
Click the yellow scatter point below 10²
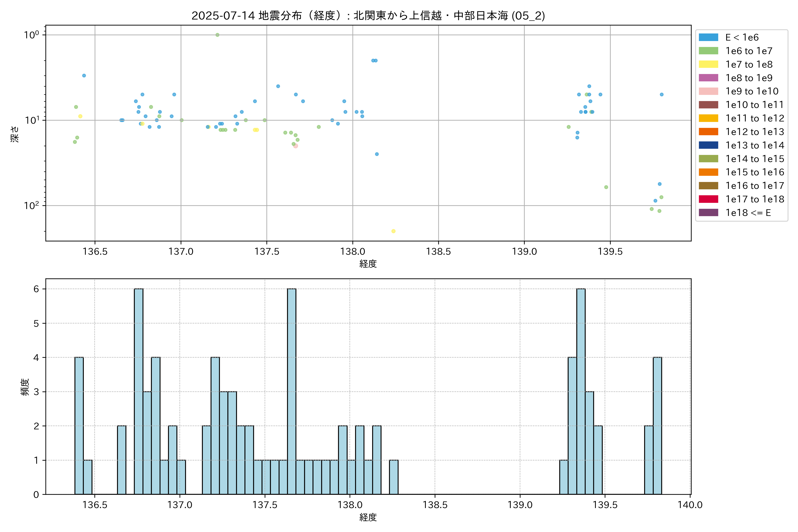pos(393,231)
